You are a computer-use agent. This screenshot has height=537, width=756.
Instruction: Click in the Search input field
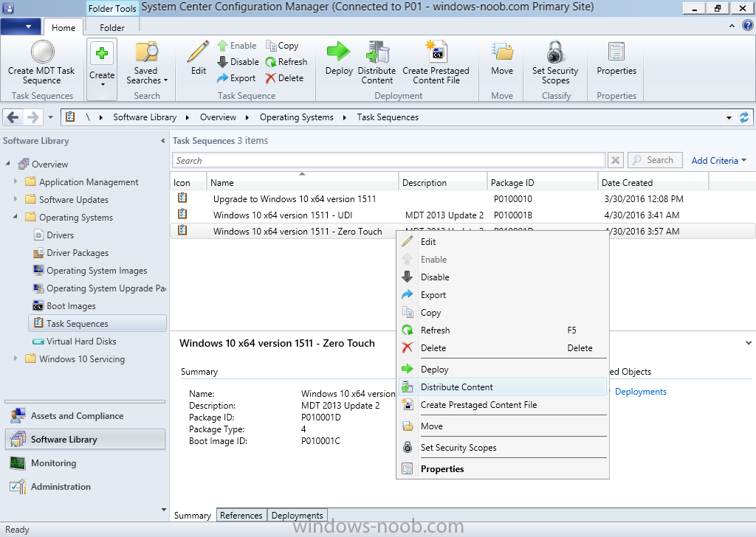(x=388, y=160)
